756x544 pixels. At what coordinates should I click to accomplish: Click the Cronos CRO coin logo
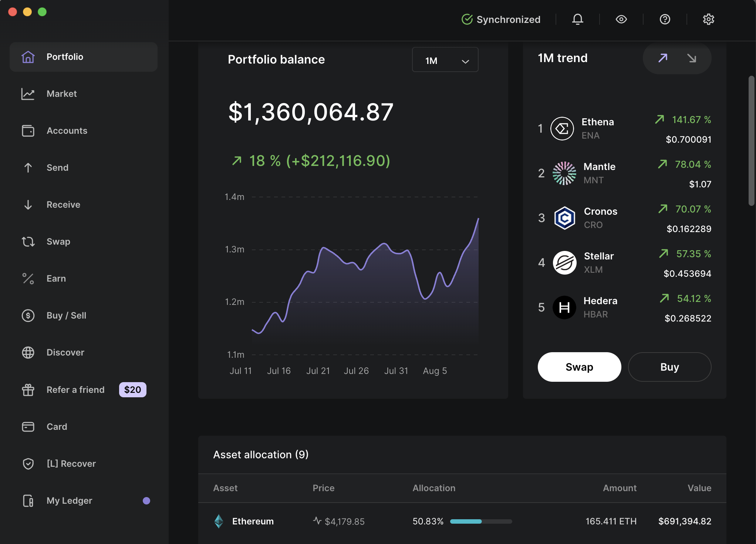point(564,218)
